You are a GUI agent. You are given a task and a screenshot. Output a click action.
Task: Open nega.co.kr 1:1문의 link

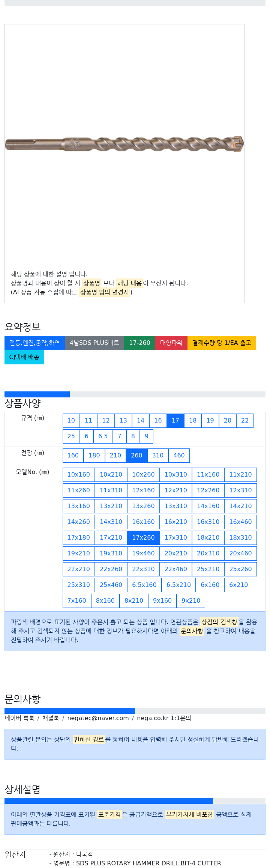164,718
